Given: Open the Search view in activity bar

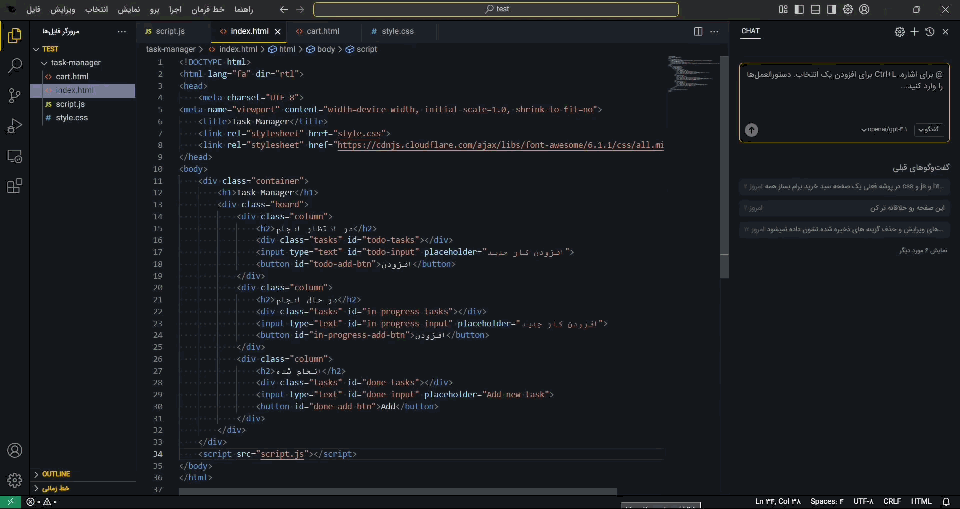Looking at the screenshot, I should tap(15, 66).
